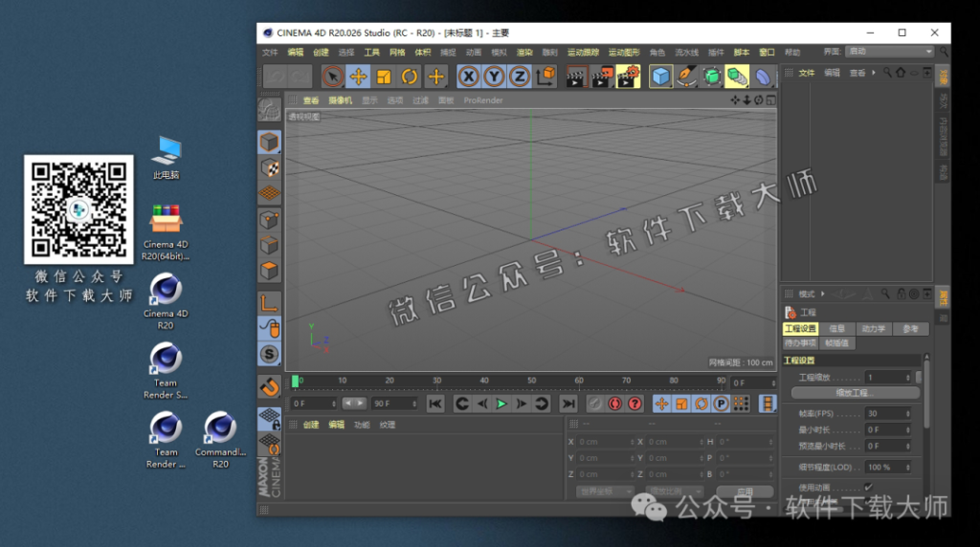Click the 应用 button in coordinates panel
980x547 pixels.
pos(745,492)
